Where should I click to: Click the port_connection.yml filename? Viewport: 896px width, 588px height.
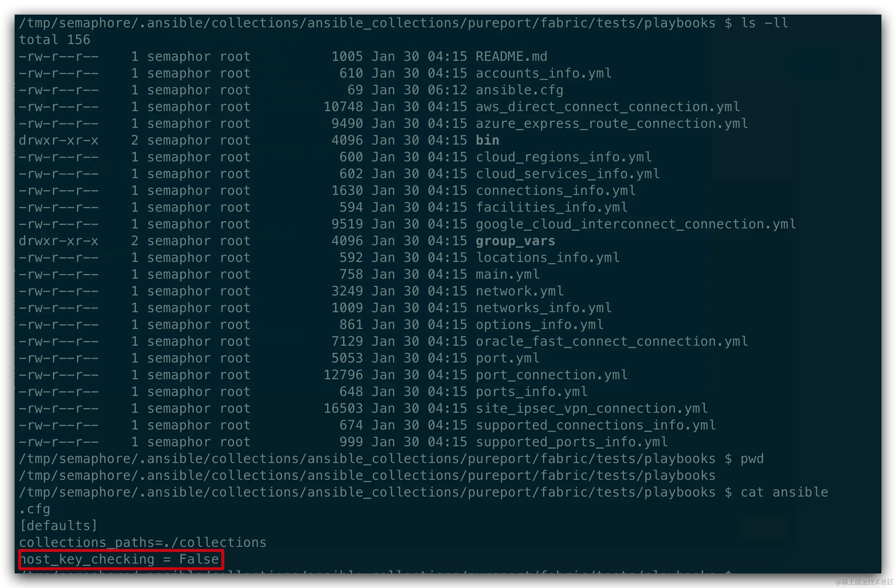(551, 375)
